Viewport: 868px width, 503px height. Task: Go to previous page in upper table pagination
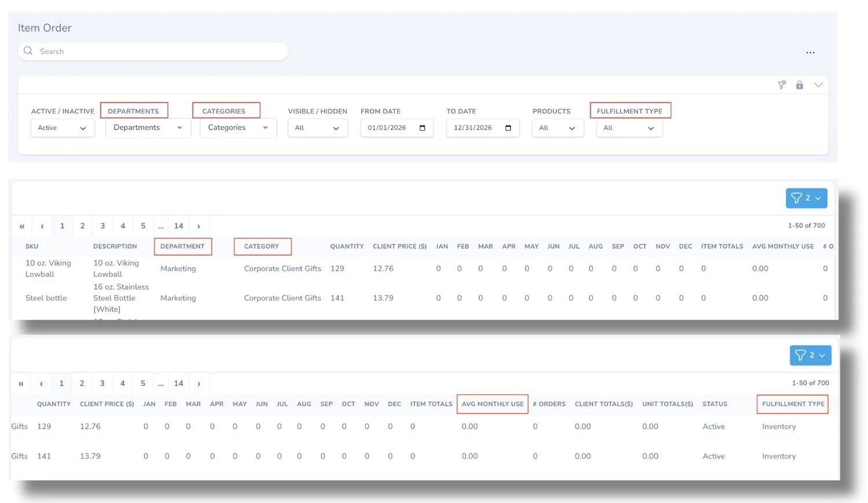(x=42, y=226)
